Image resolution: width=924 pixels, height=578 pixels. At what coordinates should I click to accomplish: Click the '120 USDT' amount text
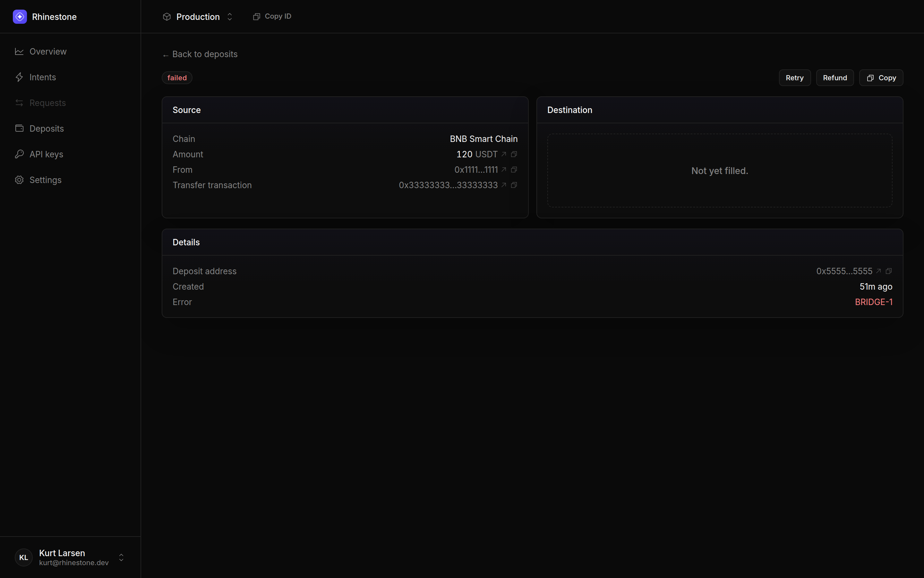(x=477, y=154)
